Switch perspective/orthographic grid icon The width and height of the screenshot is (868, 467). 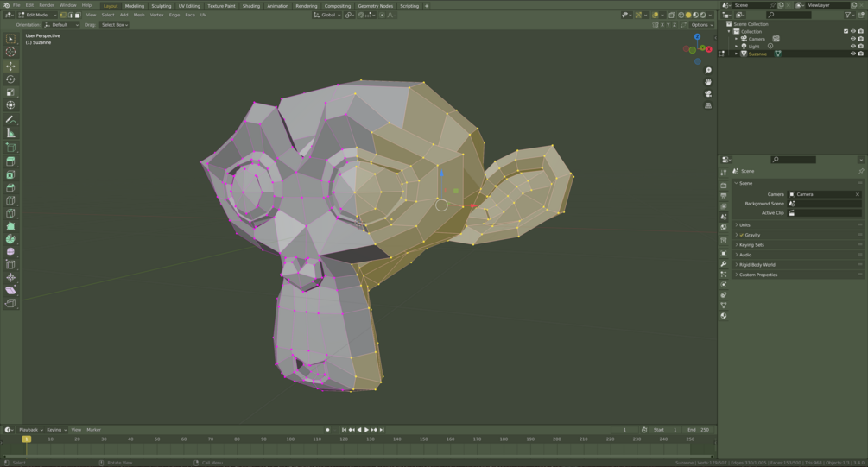[x=708, y=105]
